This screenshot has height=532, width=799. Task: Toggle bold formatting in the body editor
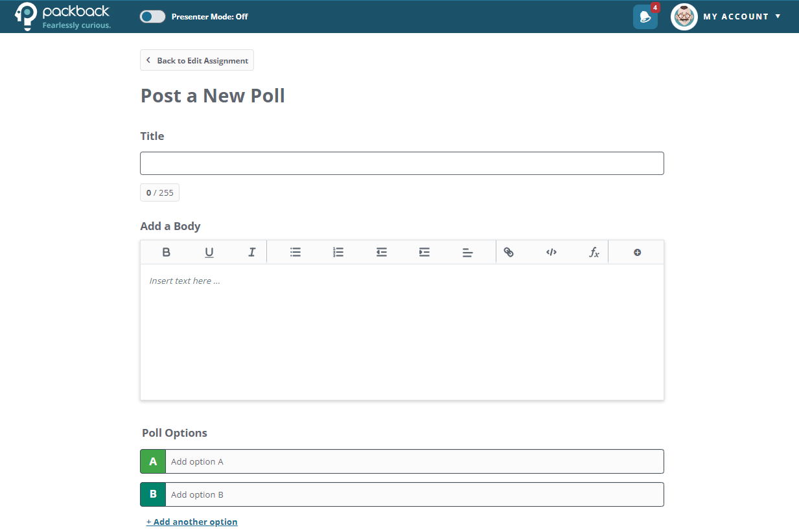166,252
